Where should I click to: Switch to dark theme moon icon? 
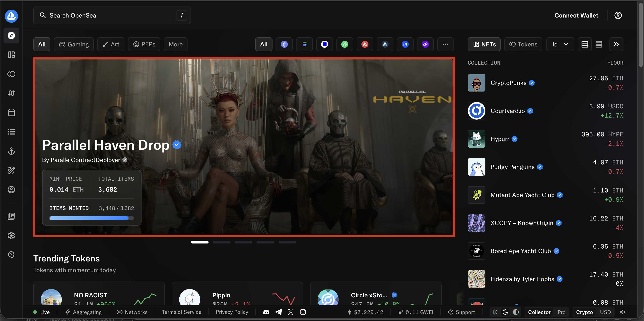tap(505, 312)
